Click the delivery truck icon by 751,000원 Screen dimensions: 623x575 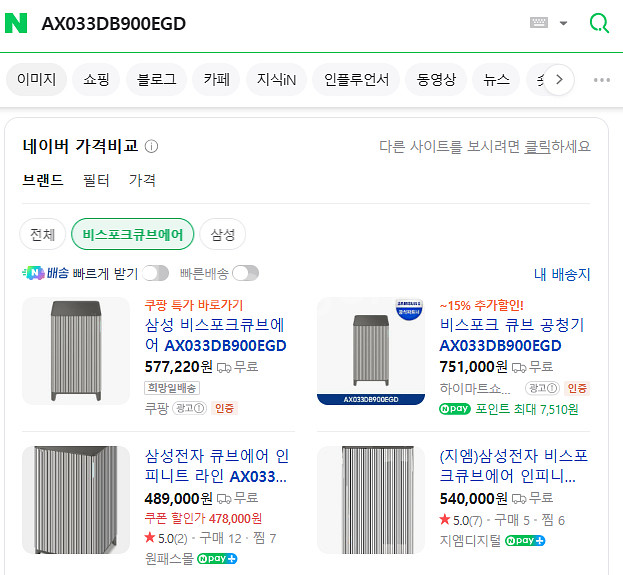point(519,368)
